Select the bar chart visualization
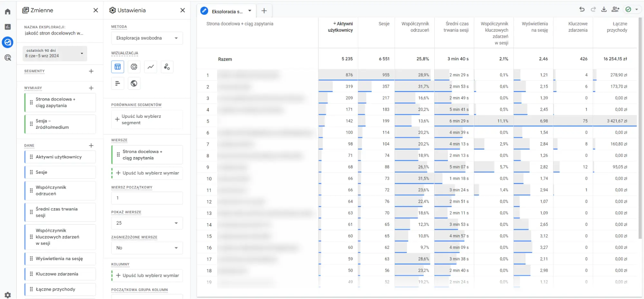The height and width of the screenshot is (299, 644). click(118, 83)
